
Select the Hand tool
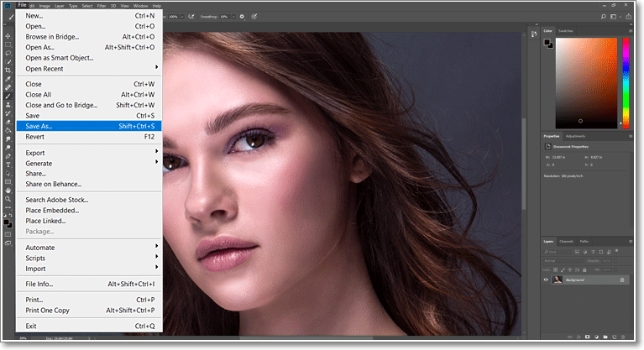[x=8, y=191]
